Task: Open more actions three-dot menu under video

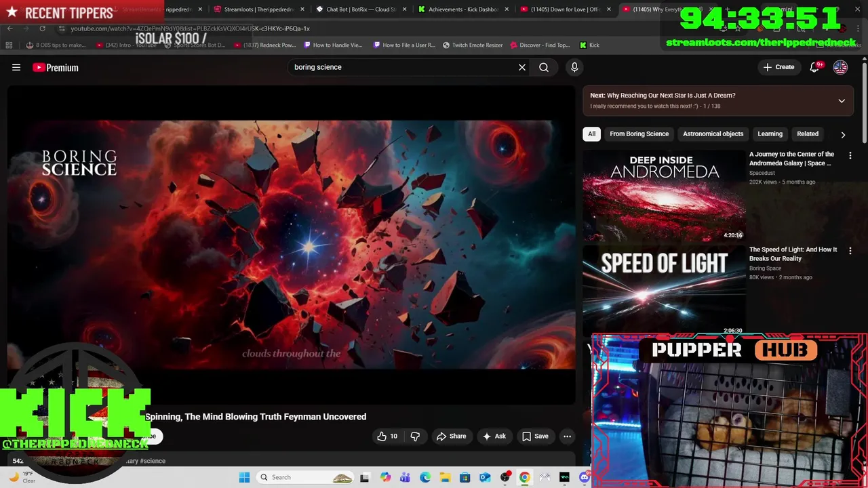Action: pyautogui.click(x=567, y=436)
